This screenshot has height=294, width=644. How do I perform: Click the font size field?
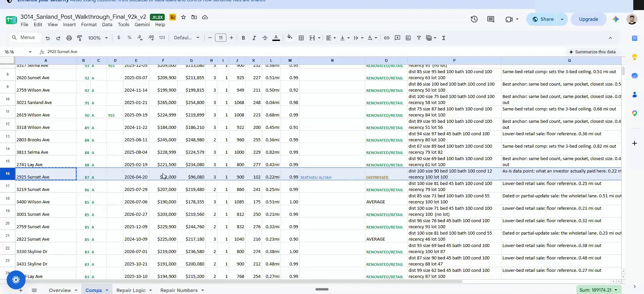click(221, 38)
